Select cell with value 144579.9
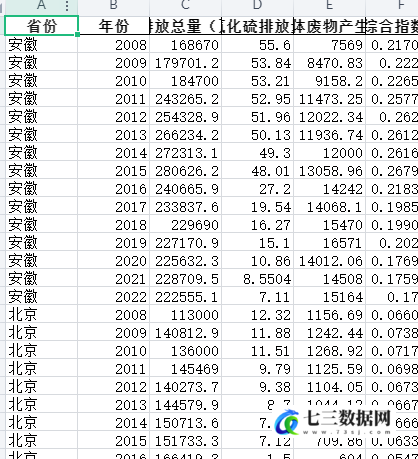418x459 pixels. 185,405
